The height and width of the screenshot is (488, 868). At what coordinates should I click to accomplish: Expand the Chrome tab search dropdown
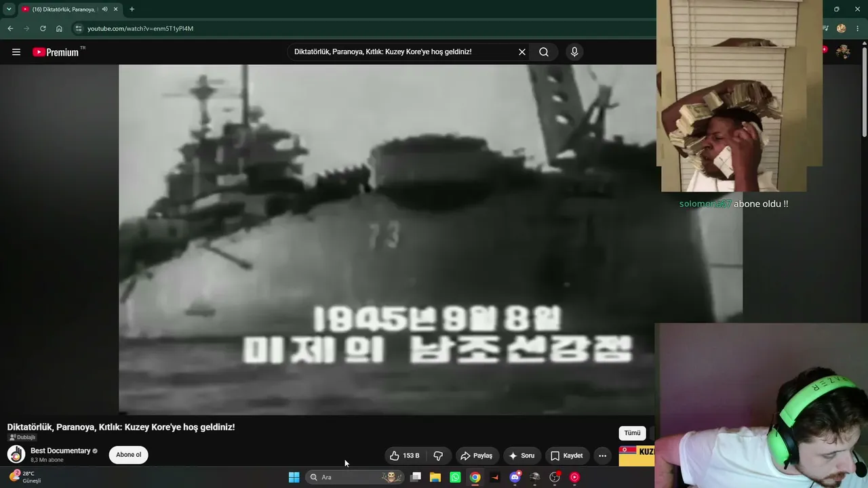click(9, 9)
